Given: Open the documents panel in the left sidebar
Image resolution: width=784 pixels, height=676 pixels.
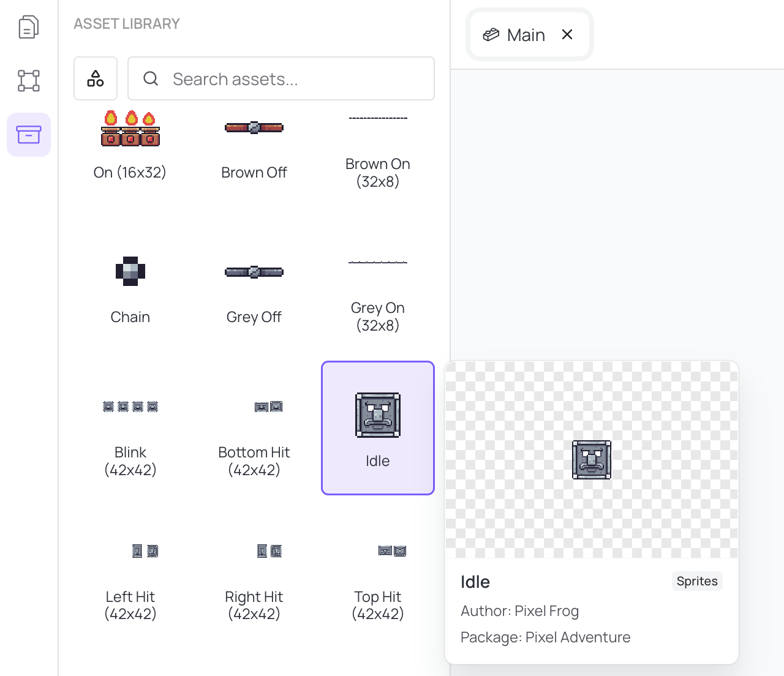Looking at the screenshot, I should click(28, 26).
